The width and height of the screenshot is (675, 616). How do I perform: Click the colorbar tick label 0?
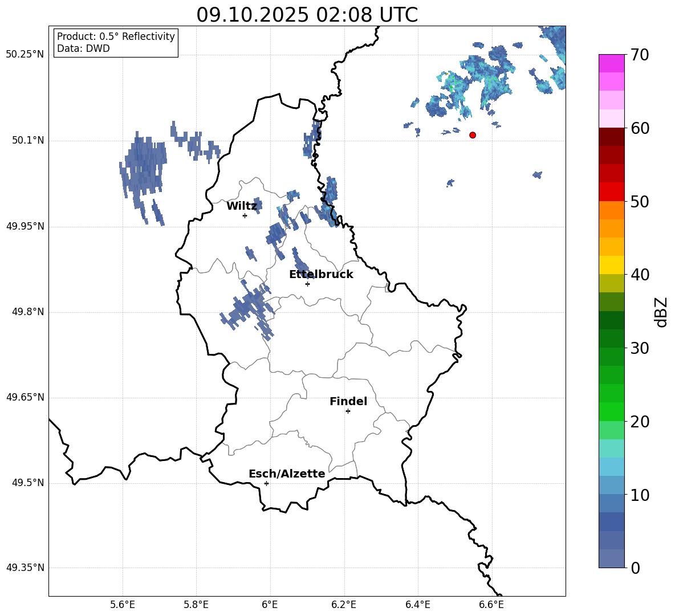pyautogui.click(x=635, y=568)
